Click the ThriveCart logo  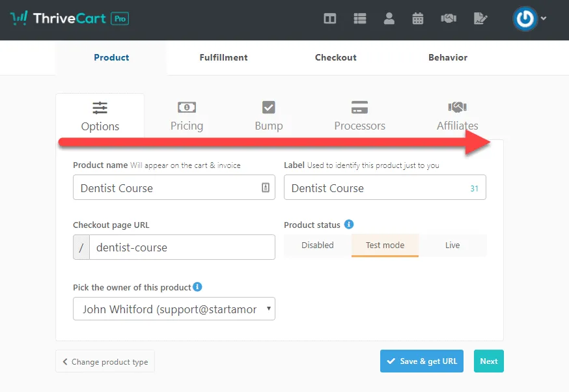(68, 18)
